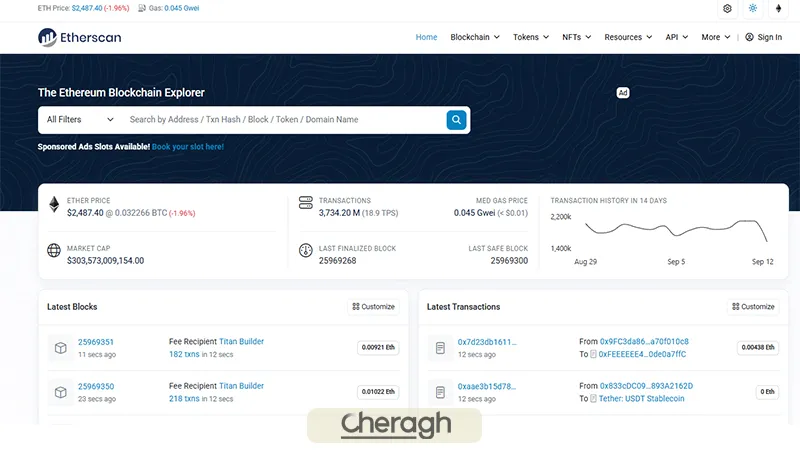Click Med Gas Price 0.045 Gwei value
This screenshot has width=800, height=450.
[x=474, y=213]
